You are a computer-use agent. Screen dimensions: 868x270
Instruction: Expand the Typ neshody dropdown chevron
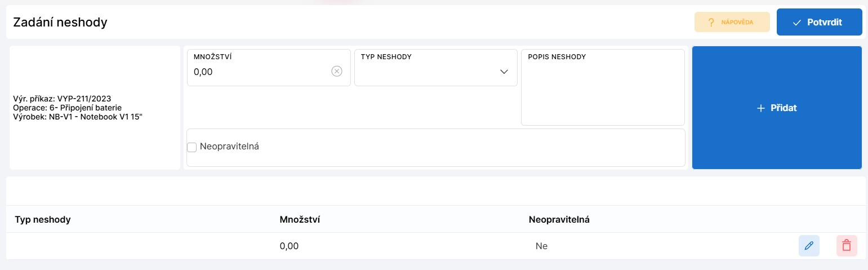504,72
